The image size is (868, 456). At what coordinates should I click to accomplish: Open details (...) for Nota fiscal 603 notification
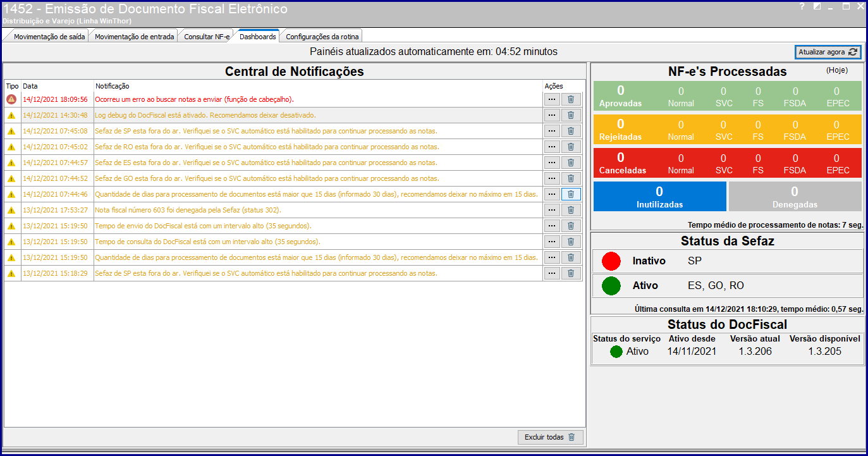click(552, 210)
